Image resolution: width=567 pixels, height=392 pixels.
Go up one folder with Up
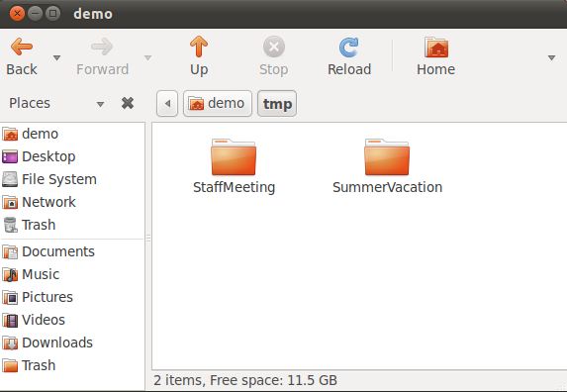[199, 56]
